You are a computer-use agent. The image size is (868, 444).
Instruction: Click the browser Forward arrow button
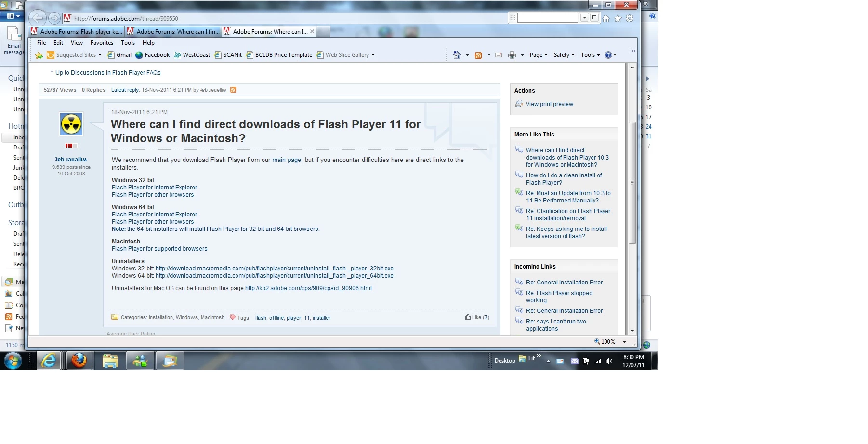(x=54, y=18)
